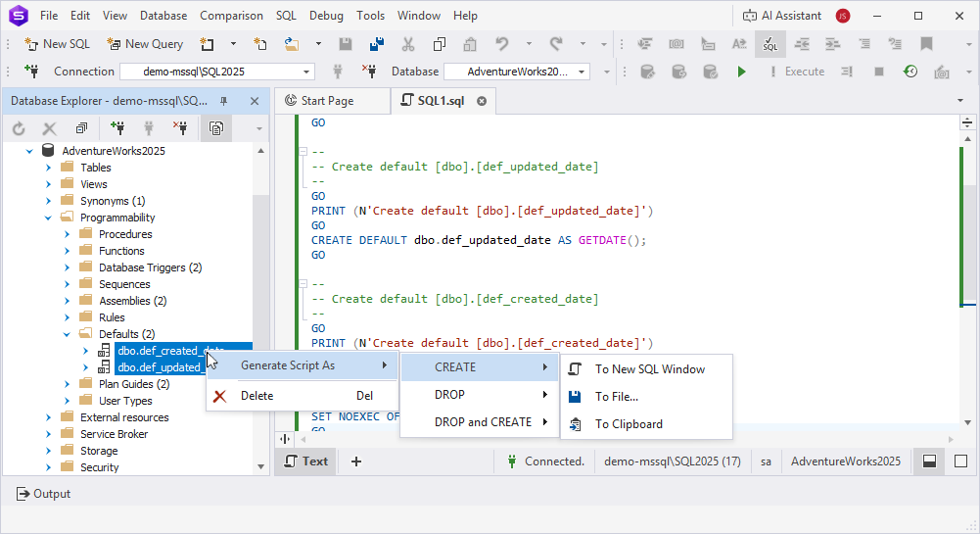Refresh the Database Explorer
The height and width of the screenshot is (534, 980).
coord(19,128)
